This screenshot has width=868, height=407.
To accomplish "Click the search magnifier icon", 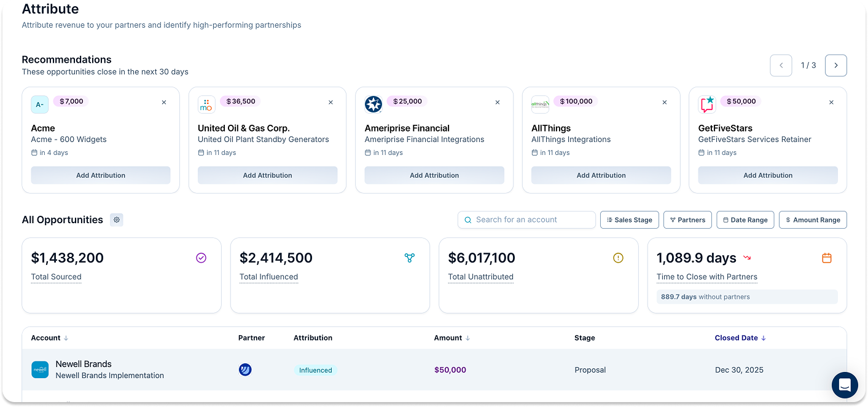I will [x=468, y=219].
